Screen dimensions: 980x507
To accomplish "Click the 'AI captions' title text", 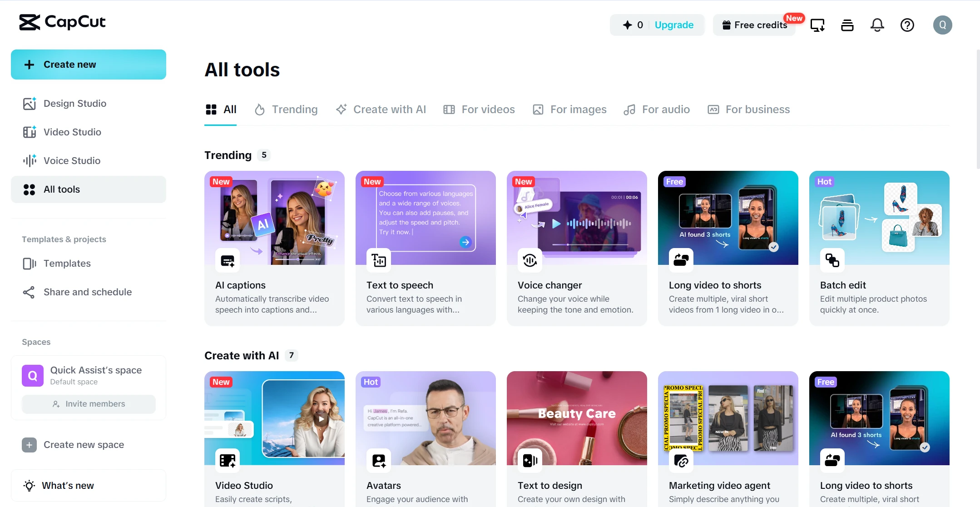I will click(240, 285).
